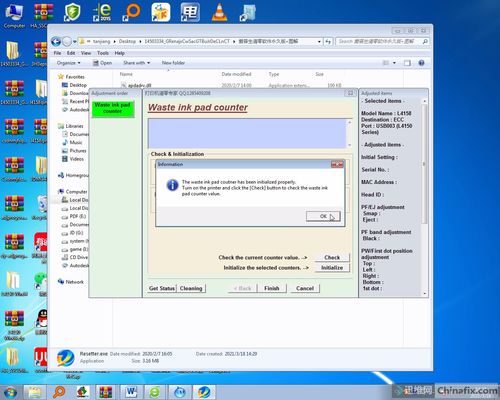This screenshot has height=400, width=500.
Task: Select Pictures library in navigation pane
Action: (78, 151)
